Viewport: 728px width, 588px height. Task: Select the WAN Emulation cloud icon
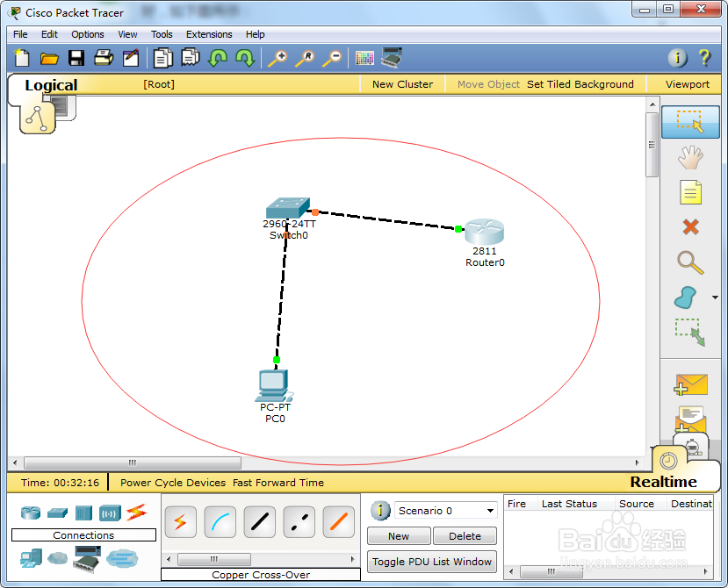click(x=58, y=558)
